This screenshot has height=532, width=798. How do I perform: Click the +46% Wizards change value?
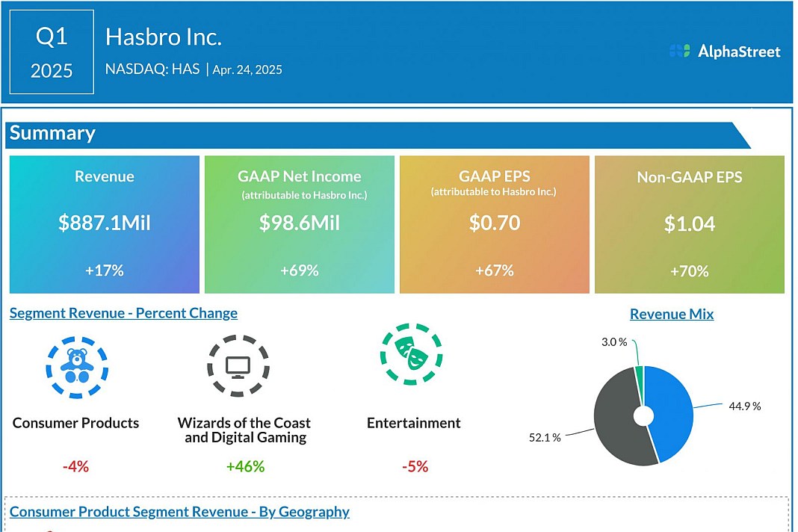[245, 466]
